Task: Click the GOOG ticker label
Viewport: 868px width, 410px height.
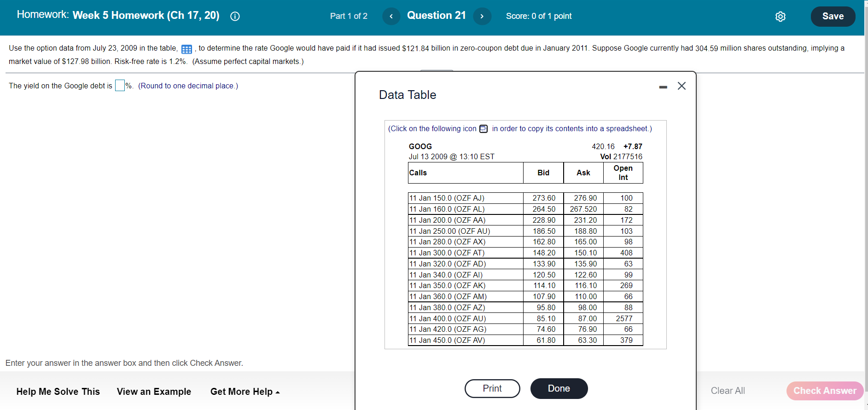Action: coord(420,147)
